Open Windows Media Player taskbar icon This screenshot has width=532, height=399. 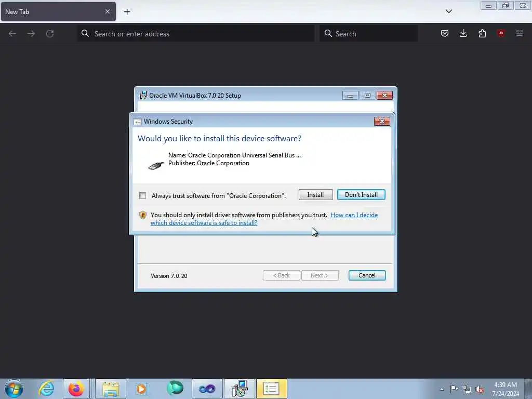pos(142,389)
